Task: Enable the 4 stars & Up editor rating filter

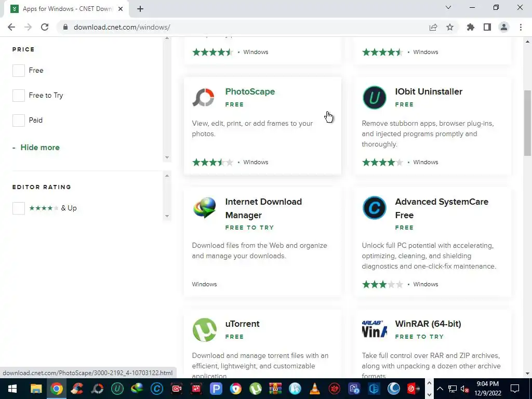Action: click(19, 208)
